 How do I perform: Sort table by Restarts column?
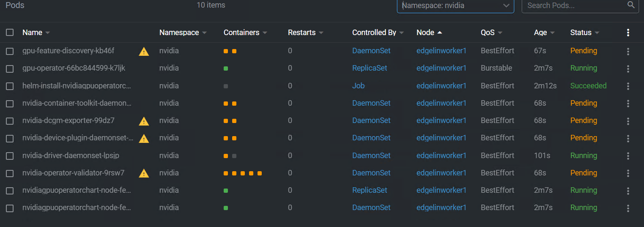[305, 33]
